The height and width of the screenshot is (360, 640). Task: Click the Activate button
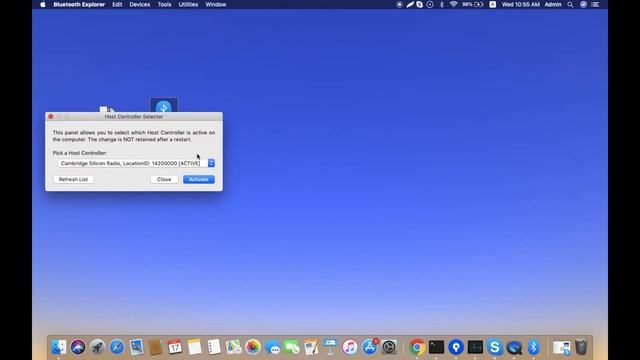[x=199, y=179]
